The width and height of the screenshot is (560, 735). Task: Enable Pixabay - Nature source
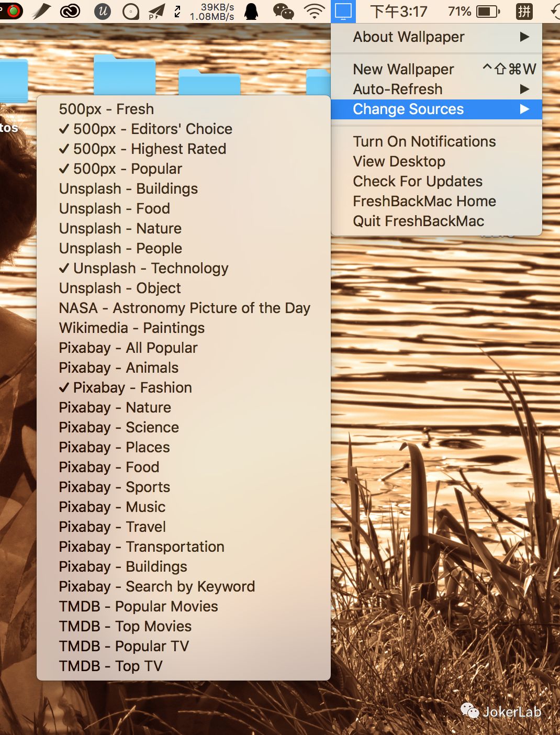tap(184, 407)
